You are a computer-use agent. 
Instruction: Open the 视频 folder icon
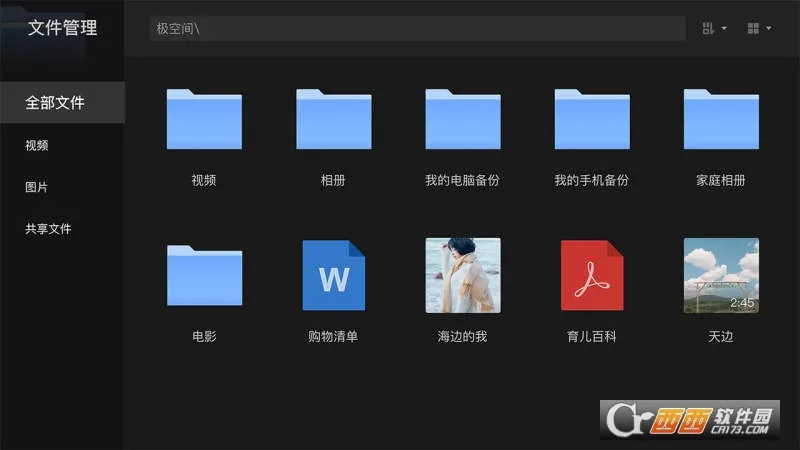(x=204, y=119)
